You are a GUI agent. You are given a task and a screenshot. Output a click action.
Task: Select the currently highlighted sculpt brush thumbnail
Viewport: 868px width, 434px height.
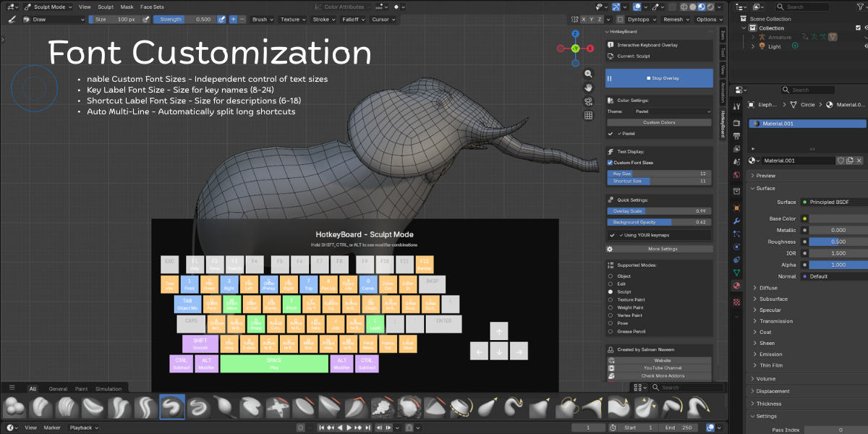tap(172, 407)
